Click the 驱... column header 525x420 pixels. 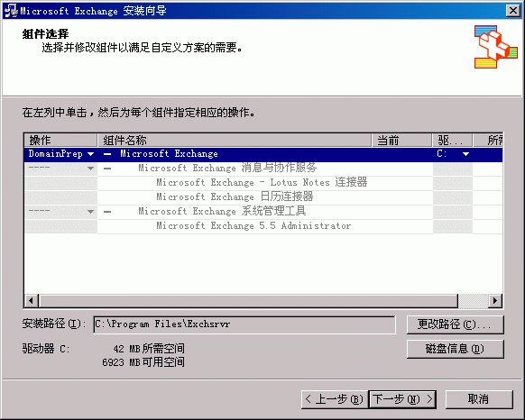pyautogui.click(x=452, y=141)
